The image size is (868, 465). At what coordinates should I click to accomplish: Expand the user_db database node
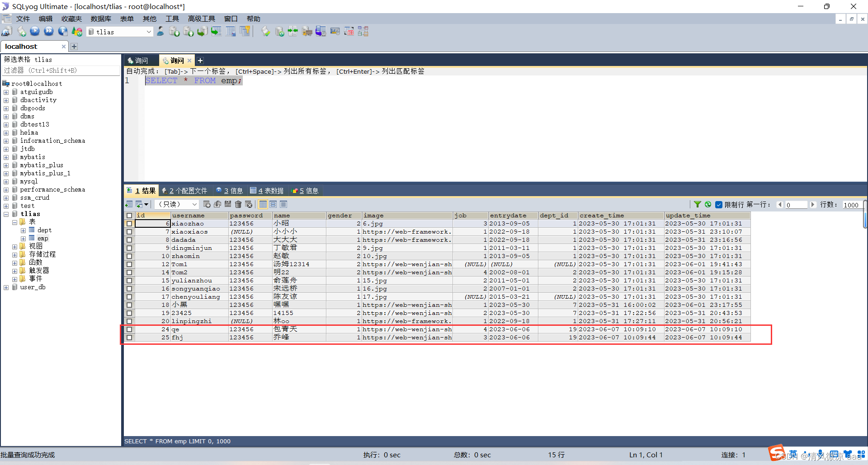tap(6, 287)
